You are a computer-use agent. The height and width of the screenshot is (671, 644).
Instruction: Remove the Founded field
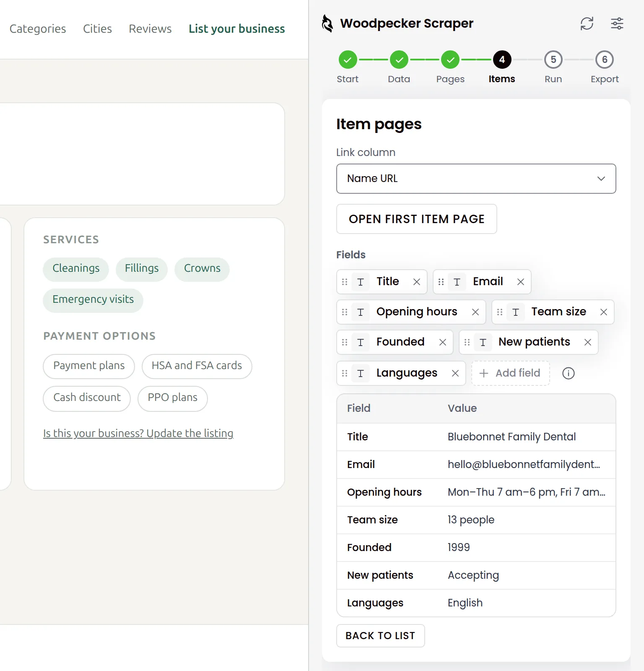coord(443,342)
